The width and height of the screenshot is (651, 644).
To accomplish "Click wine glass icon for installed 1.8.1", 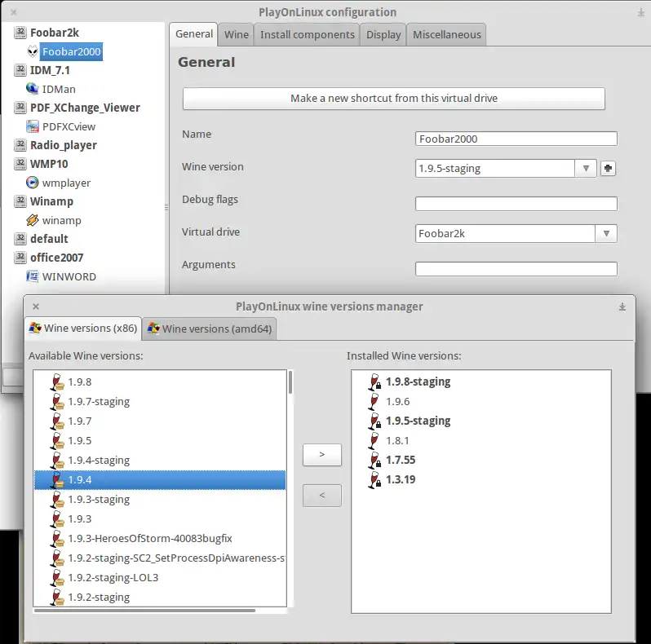I will [x=374, y=440].
